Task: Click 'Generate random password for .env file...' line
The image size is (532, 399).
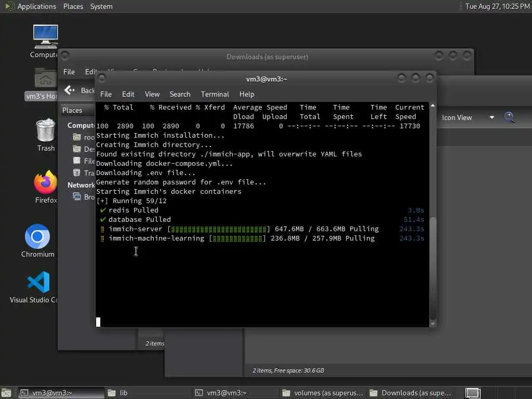Action: click(181, 182)
